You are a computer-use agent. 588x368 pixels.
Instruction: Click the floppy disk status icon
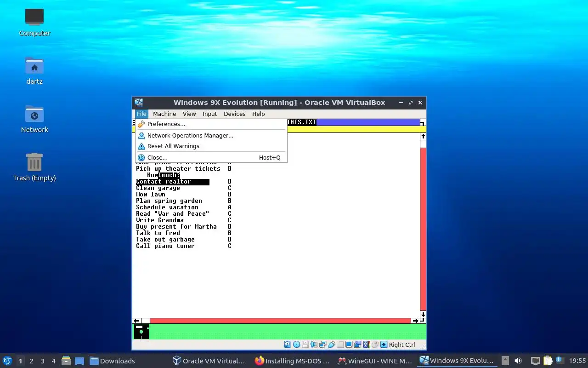tap(305, 345)
